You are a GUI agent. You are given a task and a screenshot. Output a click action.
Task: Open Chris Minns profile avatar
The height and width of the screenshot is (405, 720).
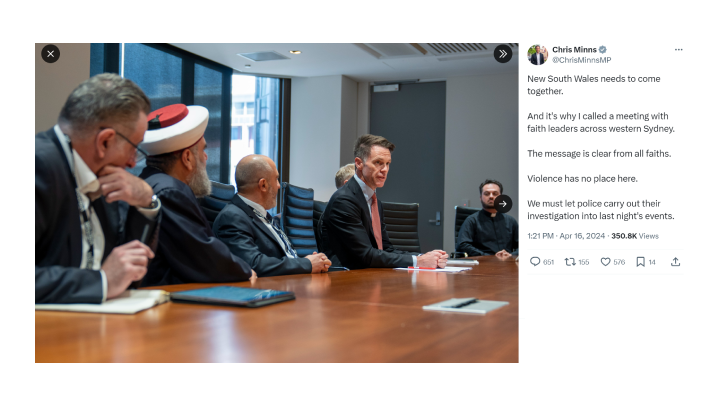pyautogui.click(x=537, y=55)
